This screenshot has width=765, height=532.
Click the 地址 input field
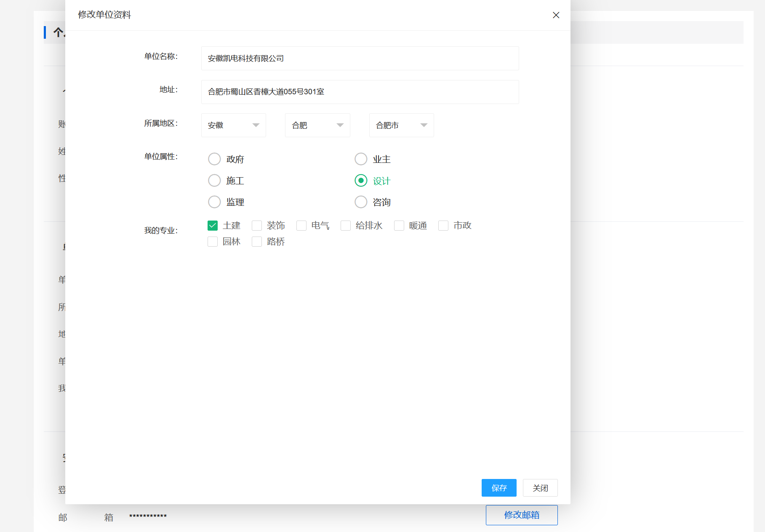[360, 92]
